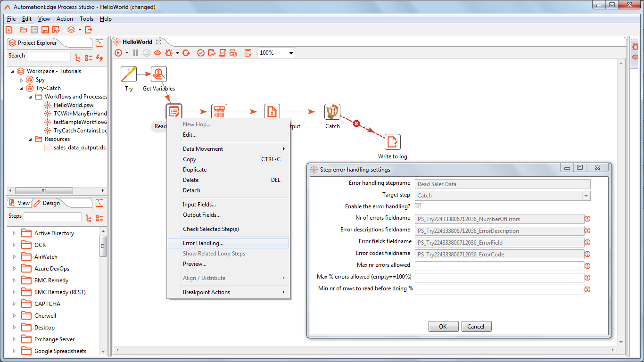This screenshot has width=644, height=362.
Task: Click the Save As toolbar icon
Action: 56,30
